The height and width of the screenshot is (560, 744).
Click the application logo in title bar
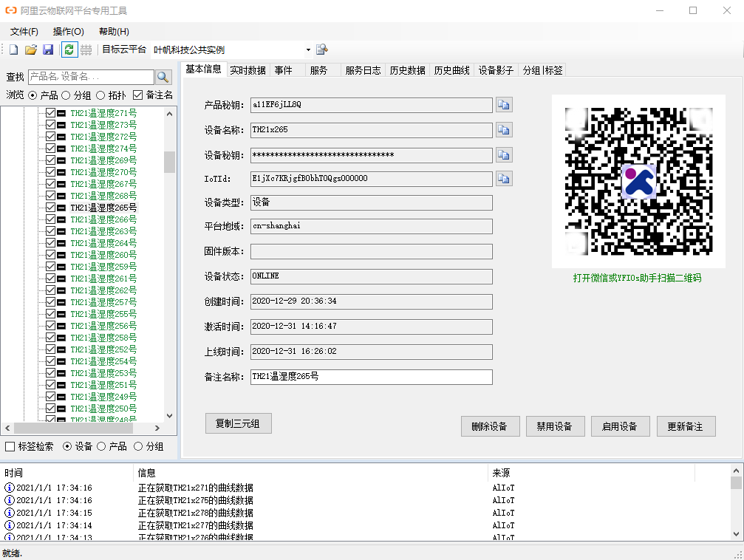(10, 10)
